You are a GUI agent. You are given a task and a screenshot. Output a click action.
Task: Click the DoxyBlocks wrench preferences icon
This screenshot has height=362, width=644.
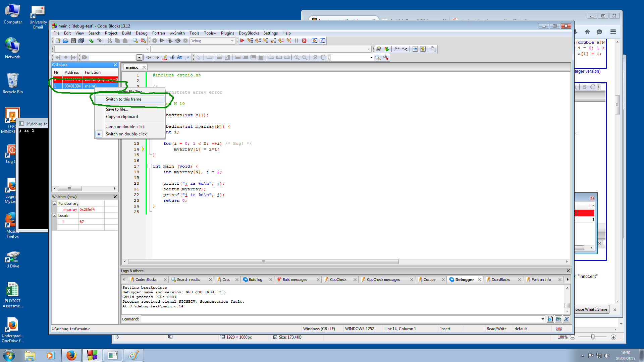pos(433,49)
